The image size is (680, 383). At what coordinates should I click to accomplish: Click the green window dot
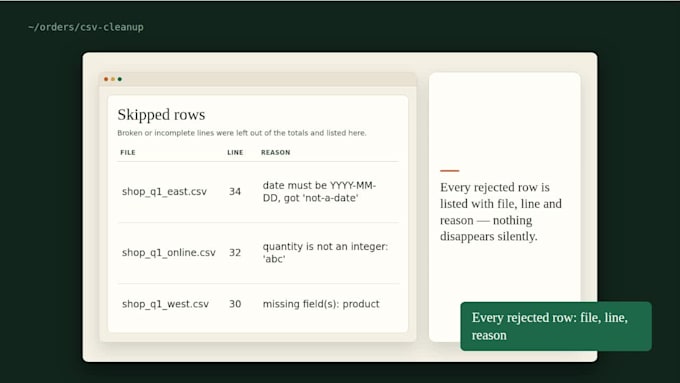click(120, 79)
